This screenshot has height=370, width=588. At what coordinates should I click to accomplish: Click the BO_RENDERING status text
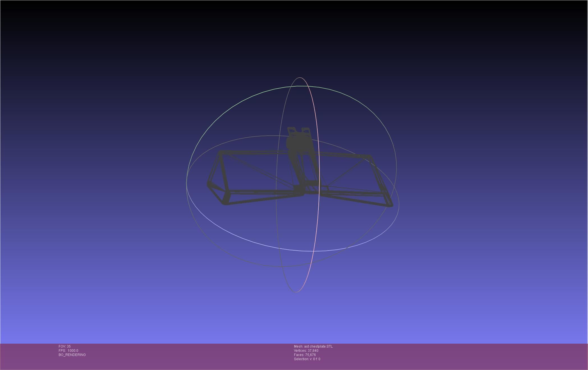[x=72, y=355]
